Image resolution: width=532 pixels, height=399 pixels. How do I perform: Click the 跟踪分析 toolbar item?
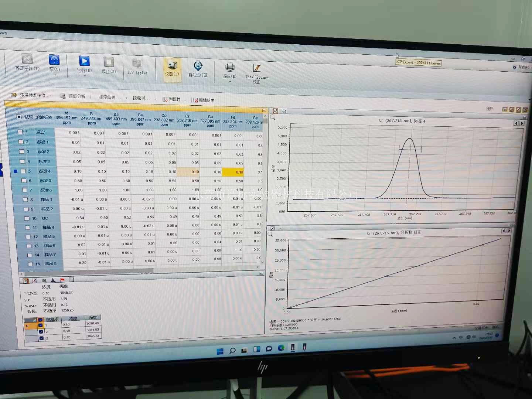[73, 96]
